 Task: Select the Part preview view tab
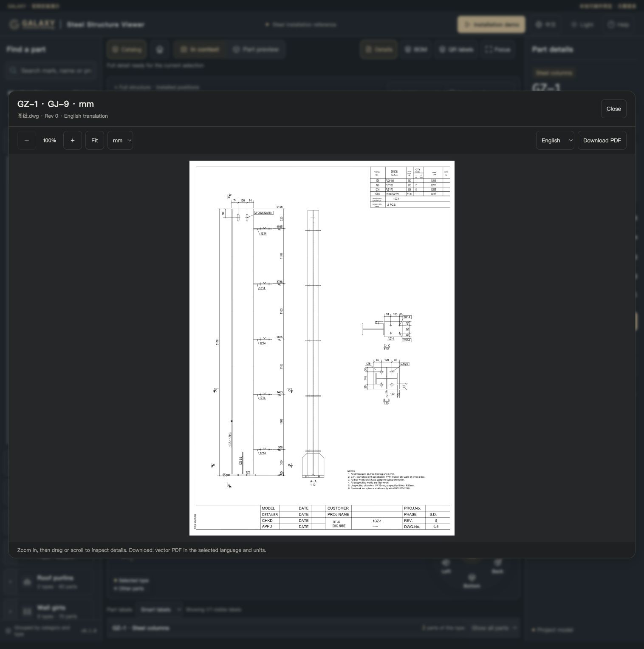pyautogui.click(x=256, y=49)
